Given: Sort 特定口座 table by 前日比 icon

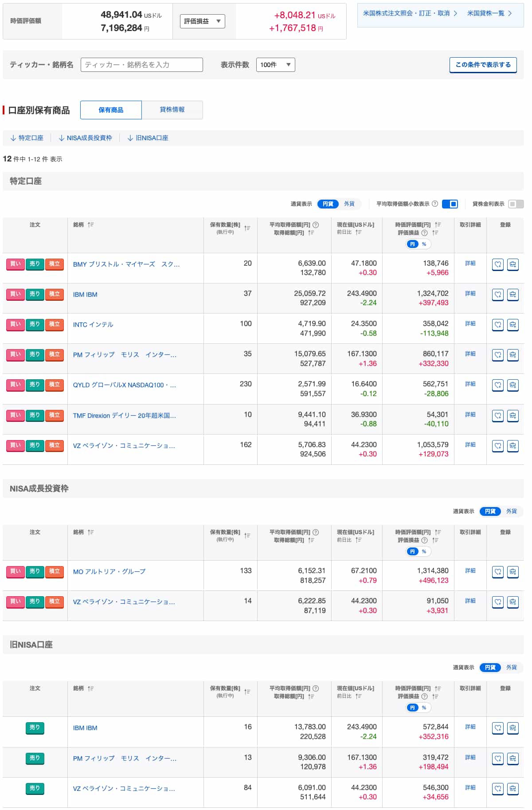Looking at the screenshot, I should [x=358, y=232].
